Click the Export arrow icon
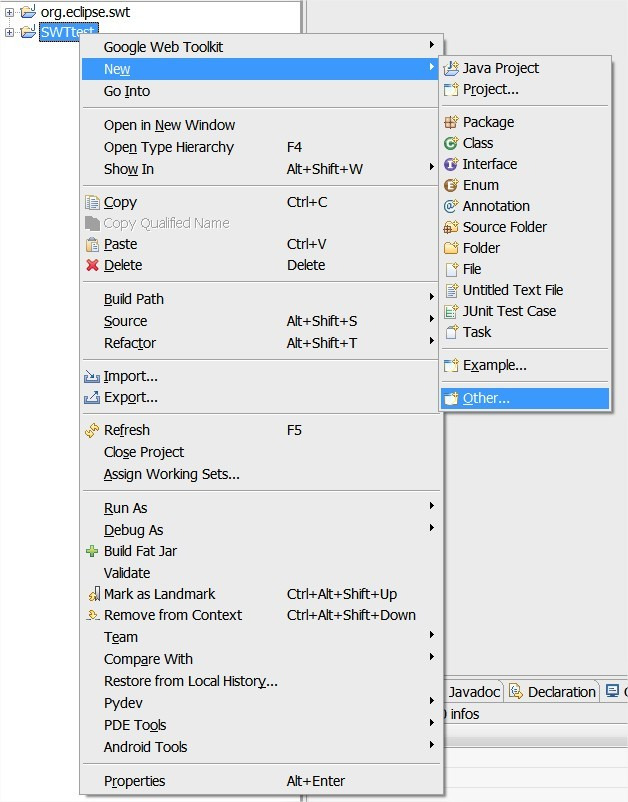Image resolution: width=628 pixels, height=802 pixels. point(92,397)
